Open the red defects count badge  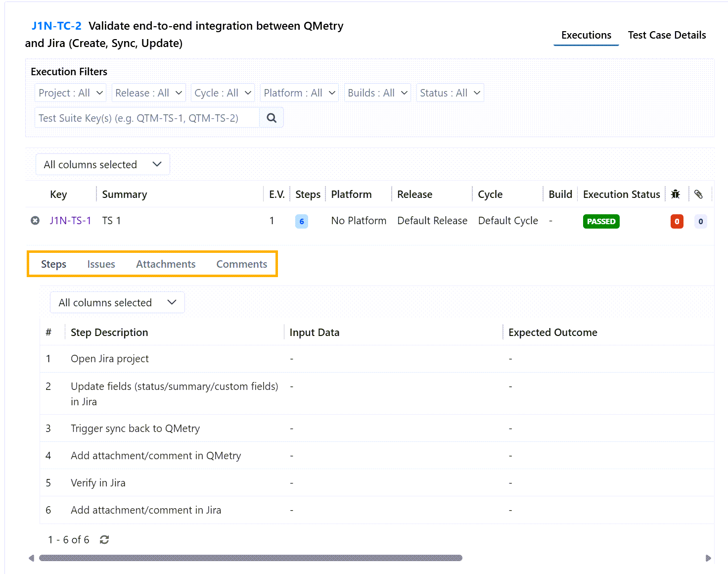coord(677,222)
